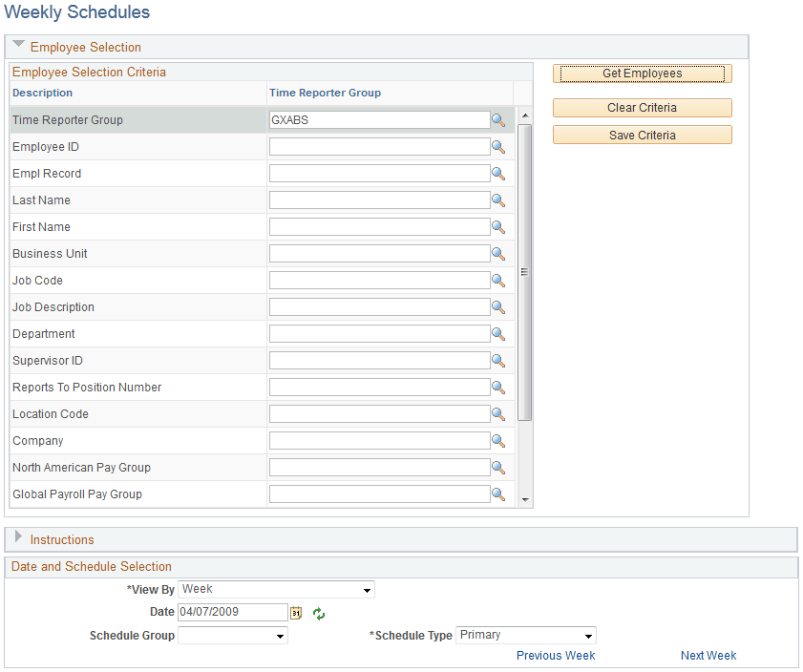
Task: Click the Company input field
Action: [379, 441]
